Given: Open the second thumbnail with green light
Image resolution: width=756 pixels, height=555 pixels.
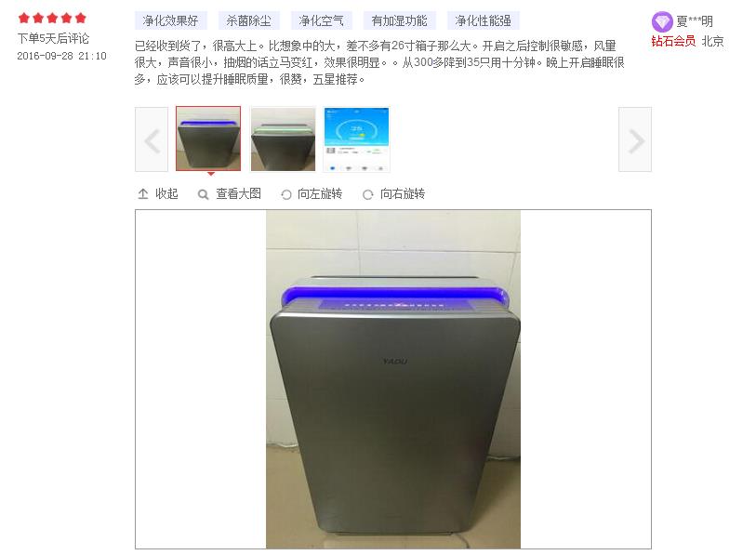Looking at the screenshot, I should click(283, 139).
